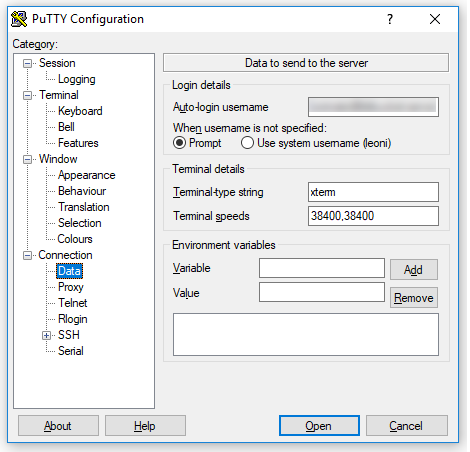Select Use system username radio button
The height and width of the screenshot is (452, 470).
(247, 143)
